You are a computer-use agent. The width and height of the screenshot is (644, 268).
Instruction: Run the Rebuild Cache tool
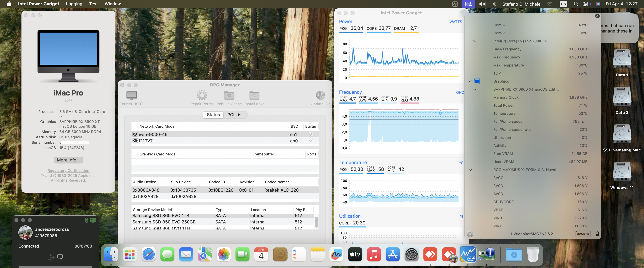229,96
